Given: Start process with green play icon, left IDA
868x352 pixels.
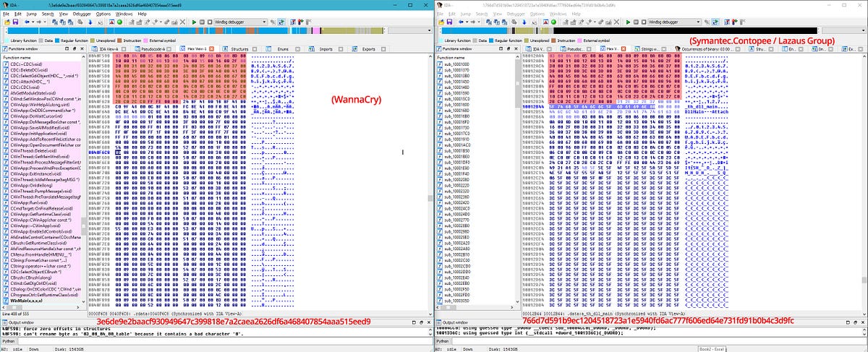Looking at the screenshot, I should [x=194, y=22].
